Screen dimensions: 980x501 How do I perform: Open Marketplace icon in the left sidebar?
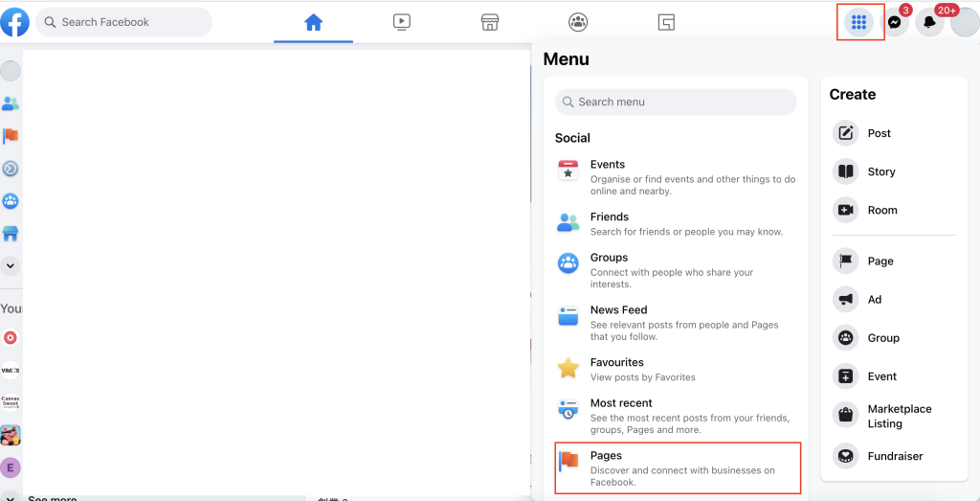point(11,234)
